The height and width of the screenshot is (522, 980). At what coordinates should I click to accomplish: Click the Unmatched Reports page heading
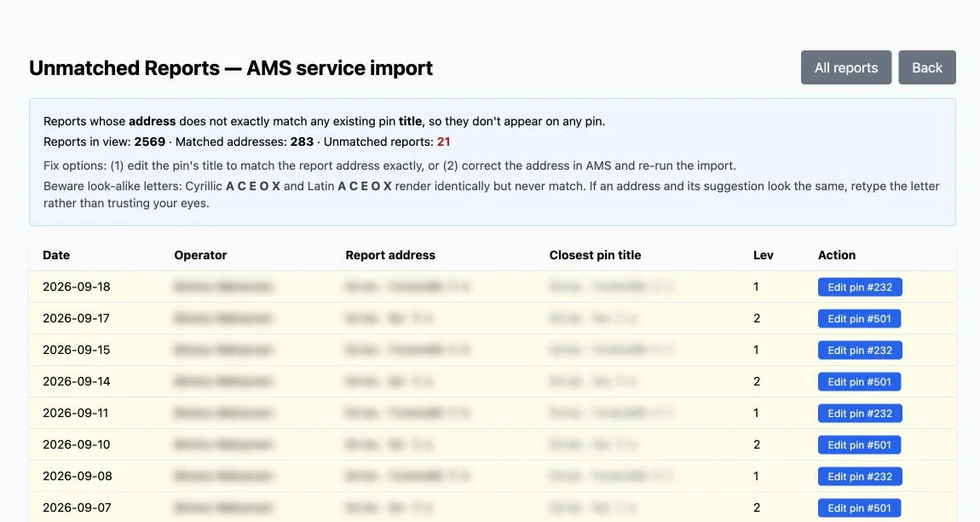coord(231,67)
